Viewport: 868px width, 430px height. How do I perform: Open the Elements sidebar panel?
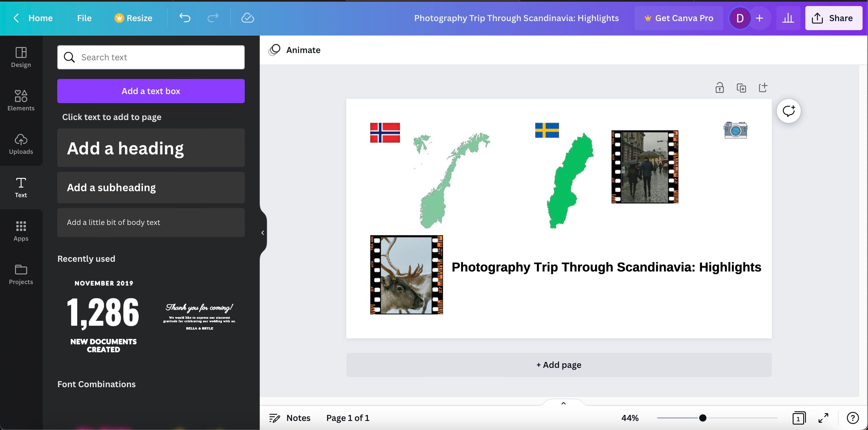[x=21, y=100]
